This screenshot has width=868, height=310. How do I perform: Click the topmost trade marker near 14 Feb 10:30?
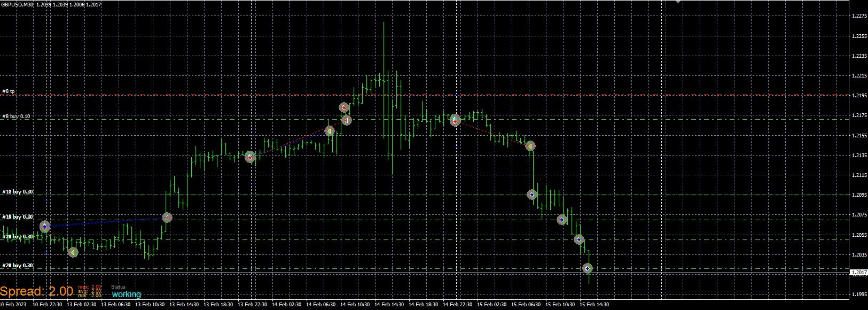click(344, 108)
